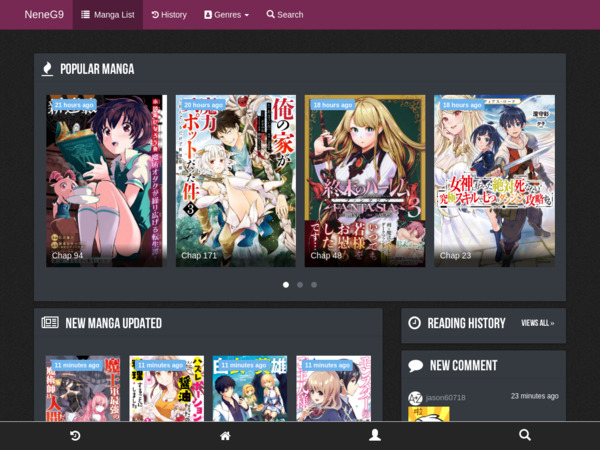
Task: Open the Views All link
Action: pos(538,323)
